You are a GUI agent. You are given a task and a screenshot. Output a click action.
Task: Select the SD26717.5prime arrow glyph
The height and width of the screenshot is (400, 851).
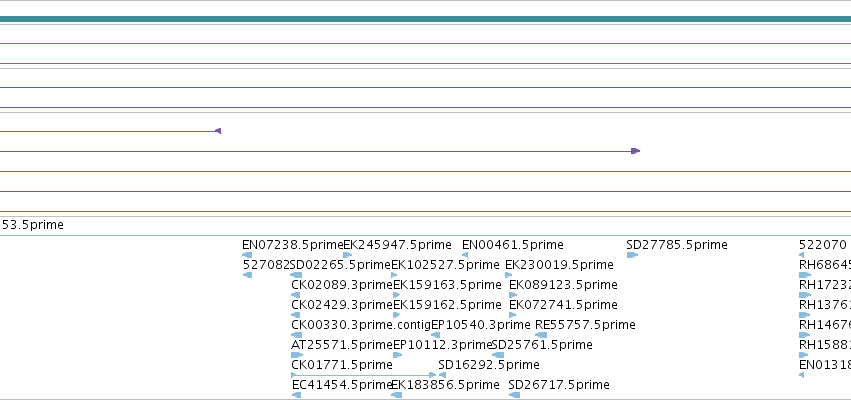515,395
